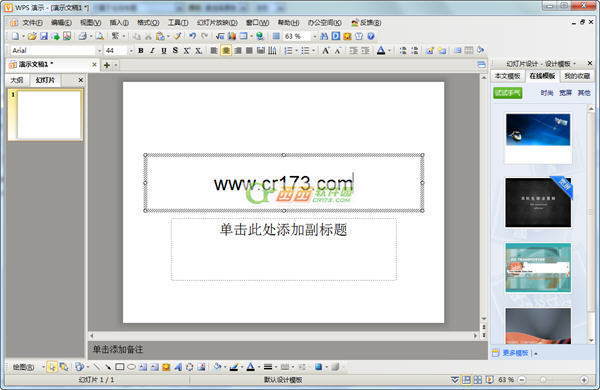The height and width of the screenshot is (390, 600).
Task: Print the presentation via printer icon
Action: (x=83, y=36)
